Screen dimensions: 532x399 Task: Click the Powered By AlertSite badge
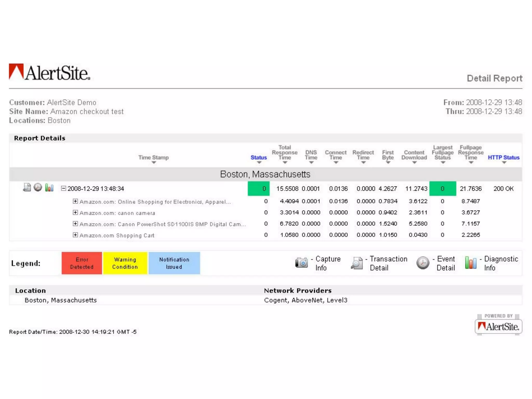point(498,325)
